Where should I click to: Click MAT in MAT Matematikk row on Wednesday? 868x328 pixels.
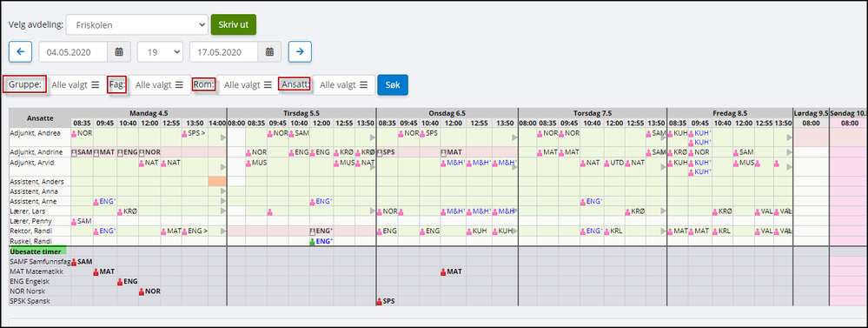[454, 271]
